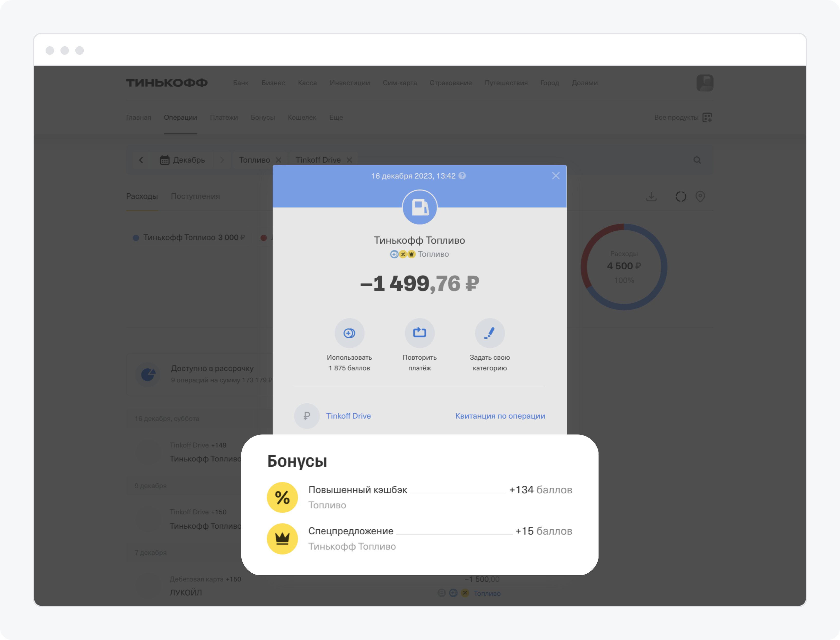Go to the Главная tab

click(x=138, y=117)
